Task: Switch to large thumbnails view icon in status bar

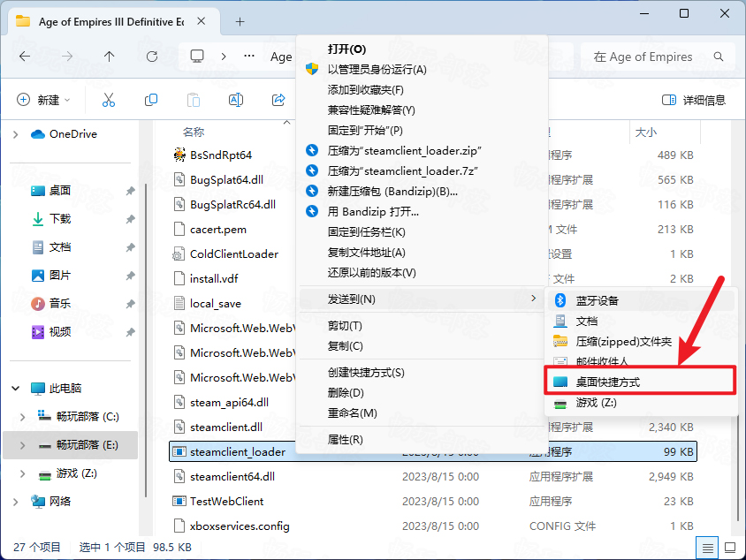Action: point(730,548)
